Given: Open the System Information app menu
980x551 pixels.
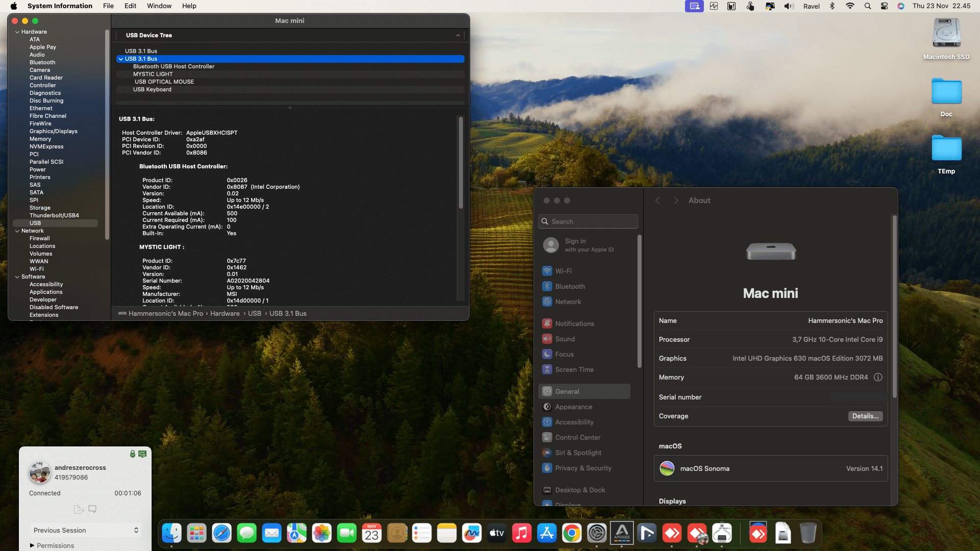Looking at the screenshot, I should coord(60,6).
